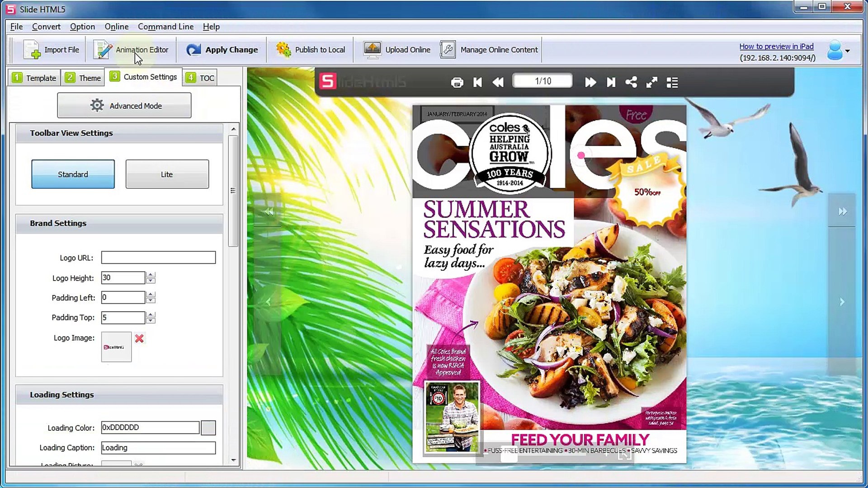Click scroll-down arrow of settings panel
Image resolution: width=868 pixels, height=488 pixels.
coord(233,460)
